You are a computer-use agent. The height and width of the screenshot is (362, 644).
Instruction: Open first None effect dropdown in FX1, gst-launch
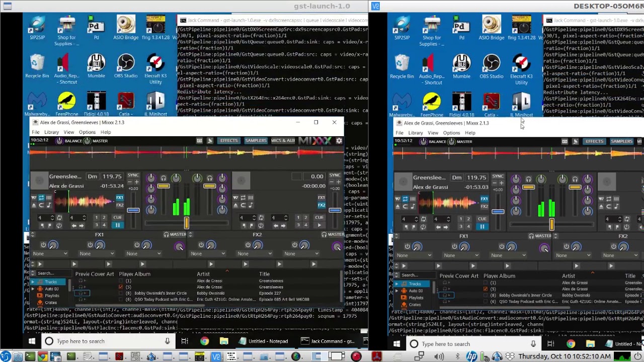(x=50, y=253)
